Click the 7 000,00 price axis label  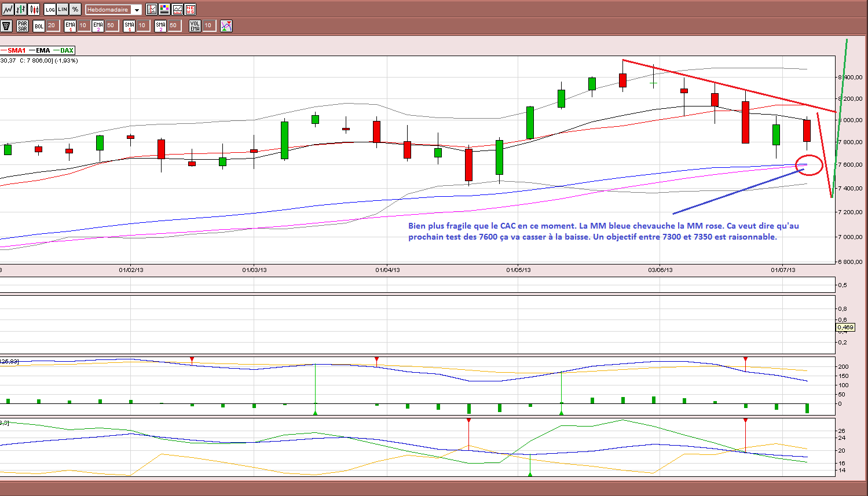click(850, 237)
